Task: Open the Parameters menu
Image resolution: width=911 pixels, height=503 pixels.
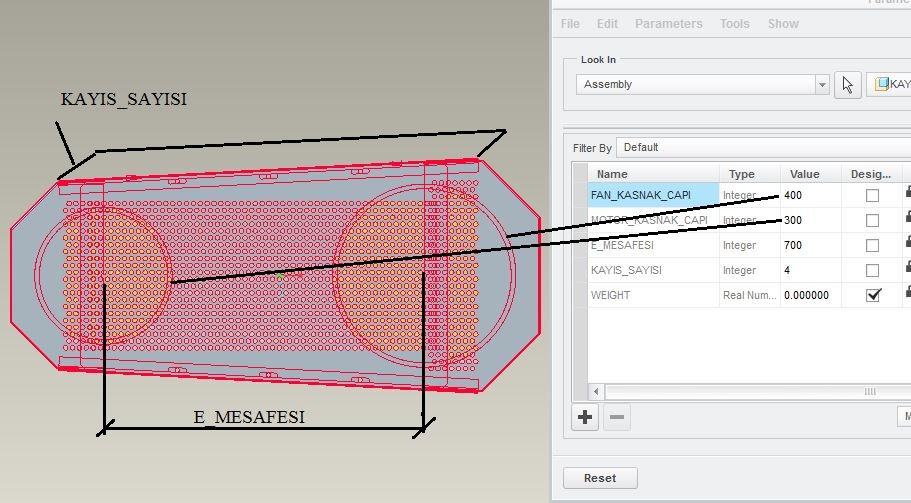Action: 669,24
